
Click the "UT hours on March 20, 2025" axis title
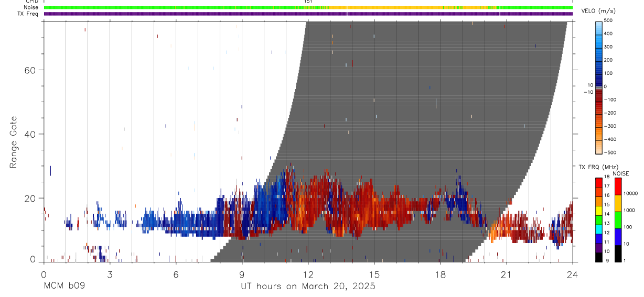click(x=308, y=286)
